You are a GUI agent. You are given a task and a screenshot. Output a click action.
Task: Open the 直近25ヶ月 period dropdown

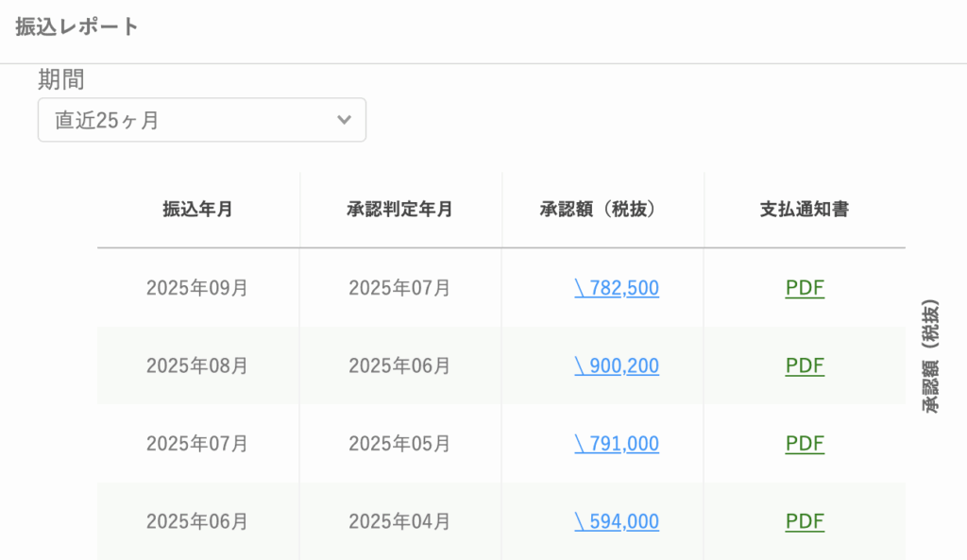pos(202,120)
